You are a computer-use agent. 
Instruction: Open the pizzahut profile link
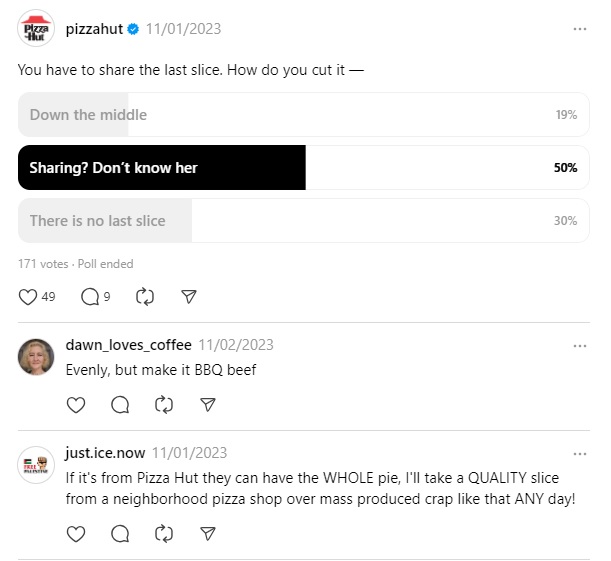[x=94, y=29]
